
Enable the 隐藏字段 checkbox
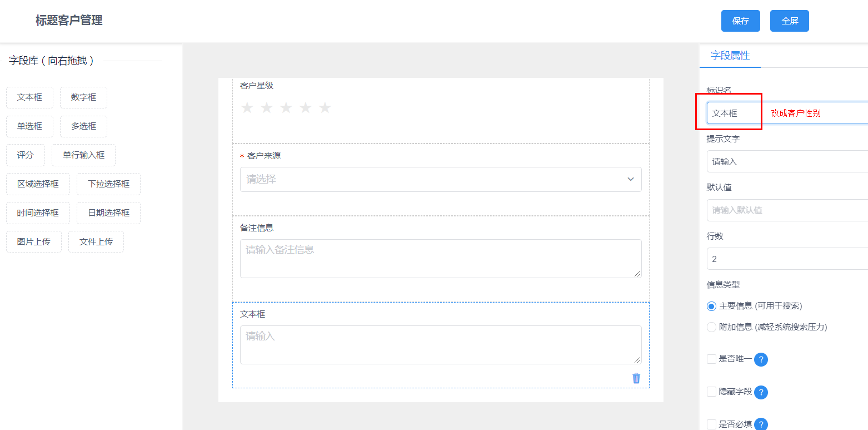pyautogui.click(x=711, y=392)
